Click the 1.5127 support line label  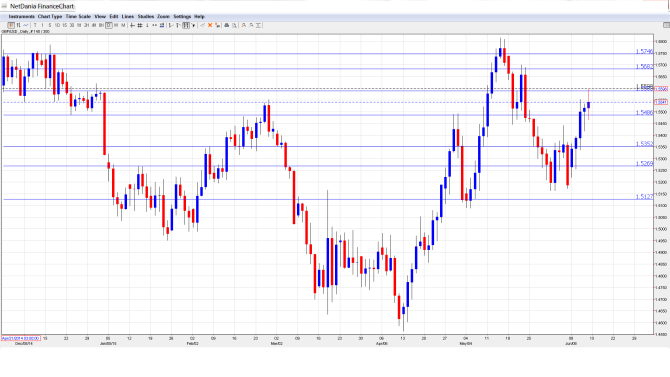point(644,197)
